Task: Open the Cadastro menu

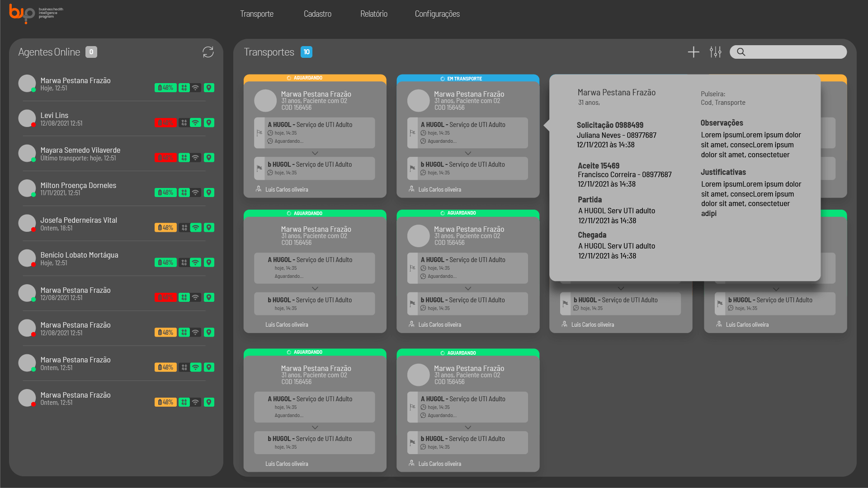Action: 317,14
